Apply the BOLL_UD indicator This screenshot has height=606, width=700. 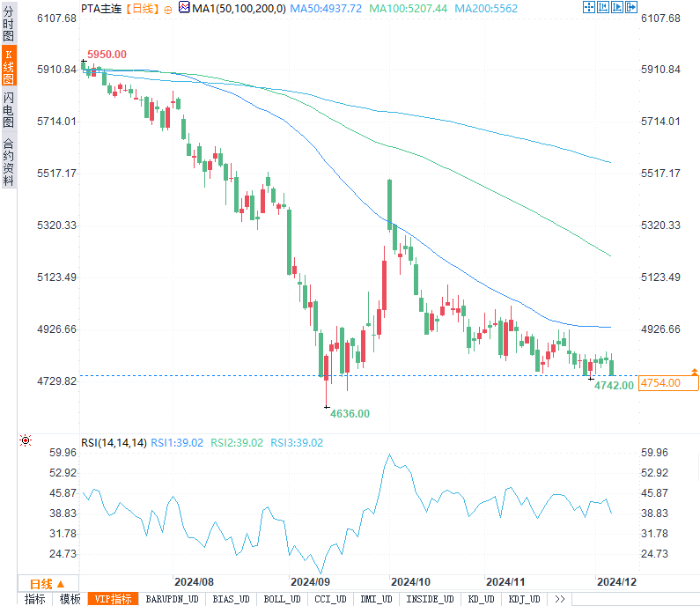(x=281, y=599)
